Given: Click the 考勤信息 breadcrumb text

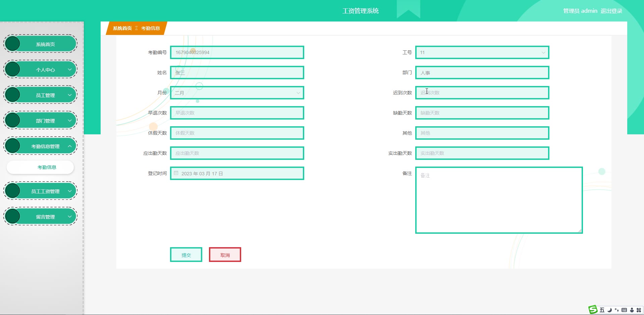Looking at the screenshot, I should (150, 28).
